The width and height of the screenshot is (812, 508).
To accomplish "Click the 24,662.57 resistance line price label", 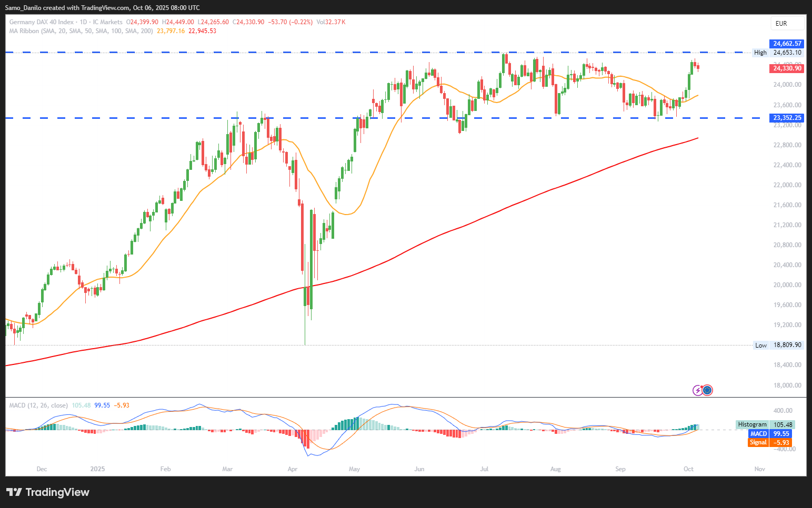I will coord(787,44).
